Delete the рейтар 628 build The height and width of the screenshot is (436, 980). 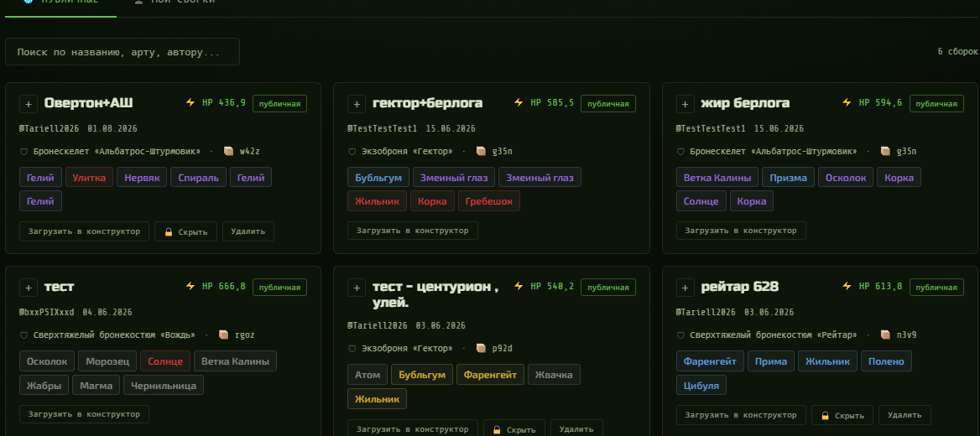[905, 415]
